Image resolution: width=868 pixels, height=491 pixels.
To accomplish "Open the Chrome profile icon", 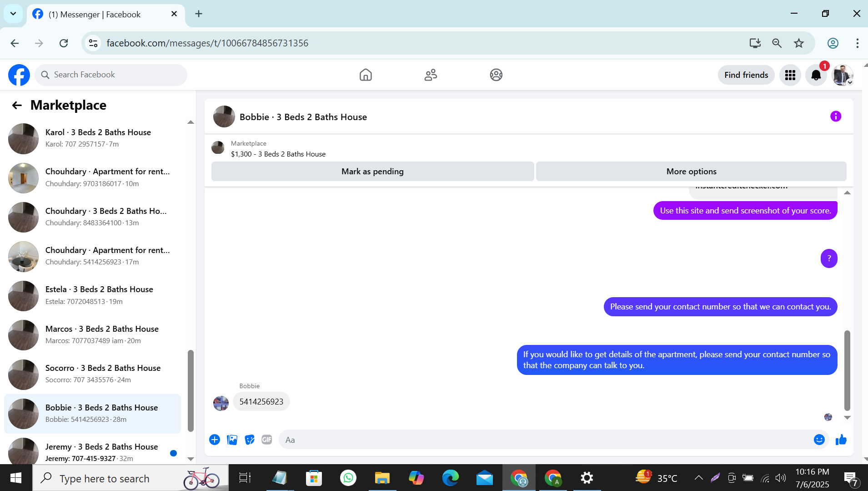I will point(833,43).
